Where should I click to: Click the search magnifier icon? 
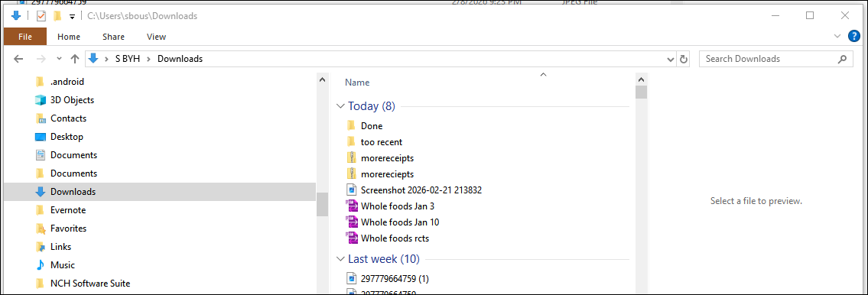(x=842, y=59)
